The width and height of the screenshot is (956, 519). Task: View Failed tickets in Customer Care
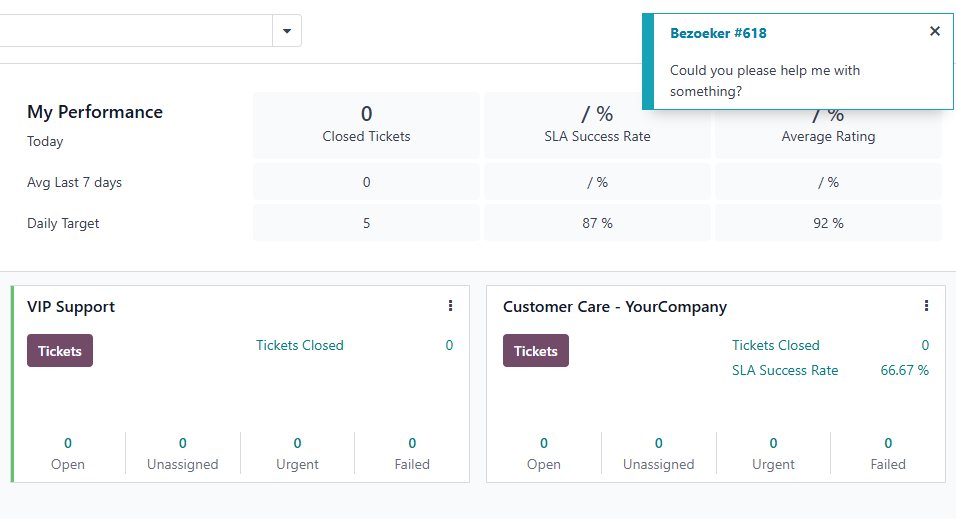point(888,453)
